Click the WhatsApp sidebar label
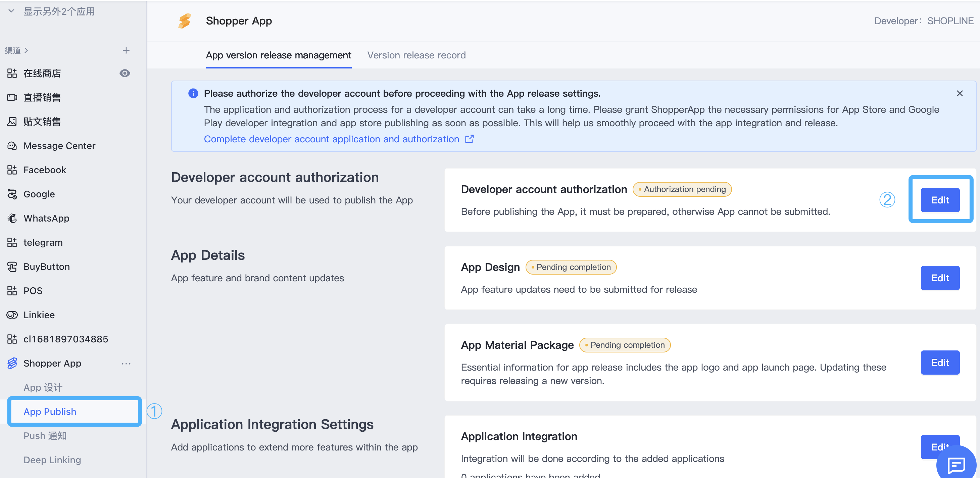 (x=46, y=219)
